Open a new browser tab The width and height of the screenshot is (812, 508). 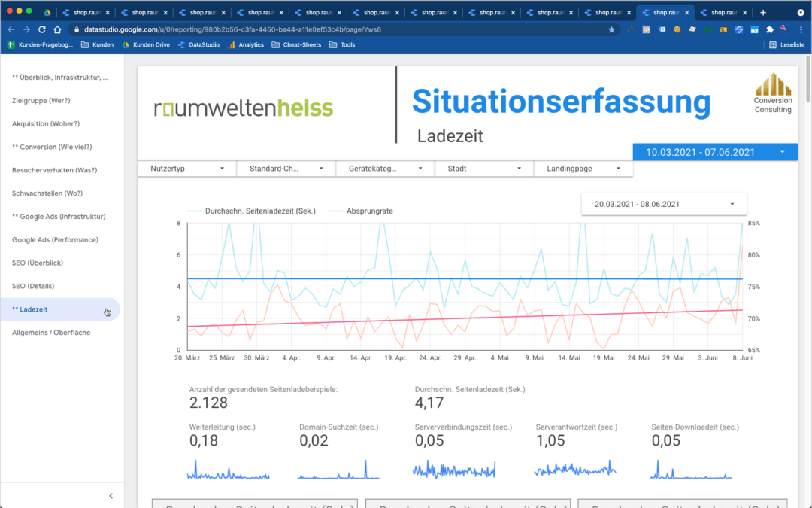click(763, 12)
